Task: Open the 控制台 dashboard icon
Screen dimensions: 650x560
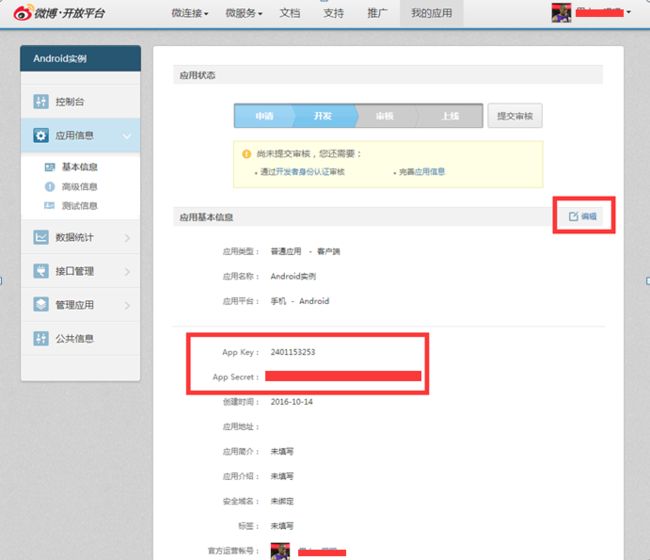Action: pos(41,101)
